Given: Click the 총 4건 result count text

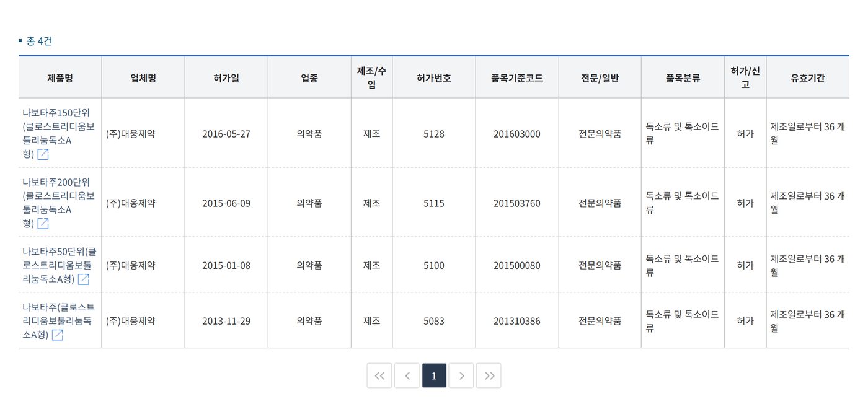Looking at the screenshot, I should [38, 42].
